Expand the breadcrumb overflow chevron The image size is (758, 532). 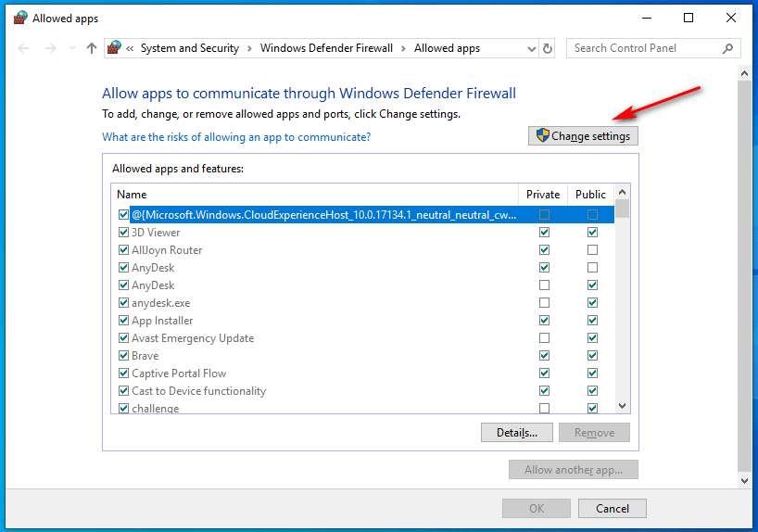(130, 48)
